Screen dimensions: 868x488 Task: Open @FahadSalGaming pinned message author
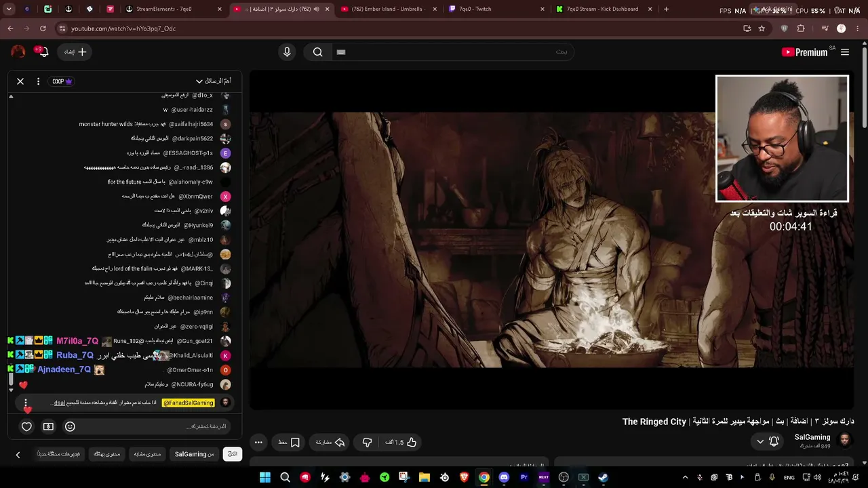point(188,403)
